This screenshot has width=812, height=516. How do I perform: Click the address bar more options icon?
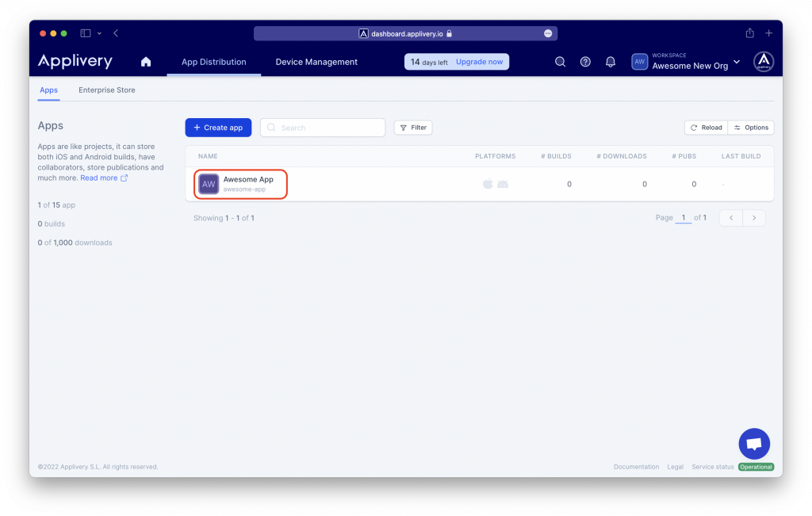tap(548, 33)
